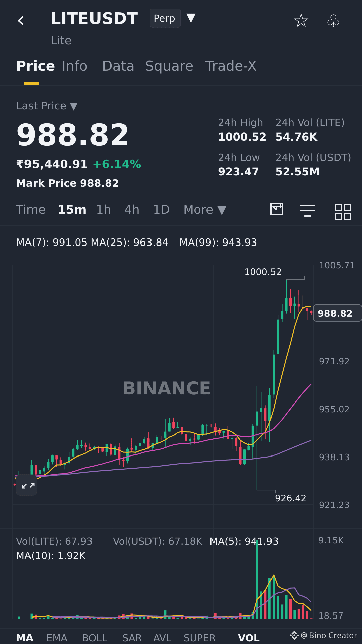Switch to the Trade-X tab
The image size is (362, 644).
pos(231,66)
